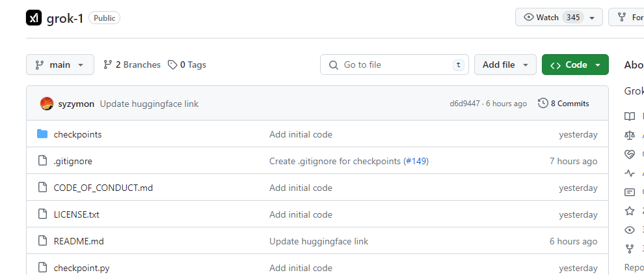Click the license scale icon in About sidebar
The height and width of the screenshot is (275, 644).
(629, 135)
